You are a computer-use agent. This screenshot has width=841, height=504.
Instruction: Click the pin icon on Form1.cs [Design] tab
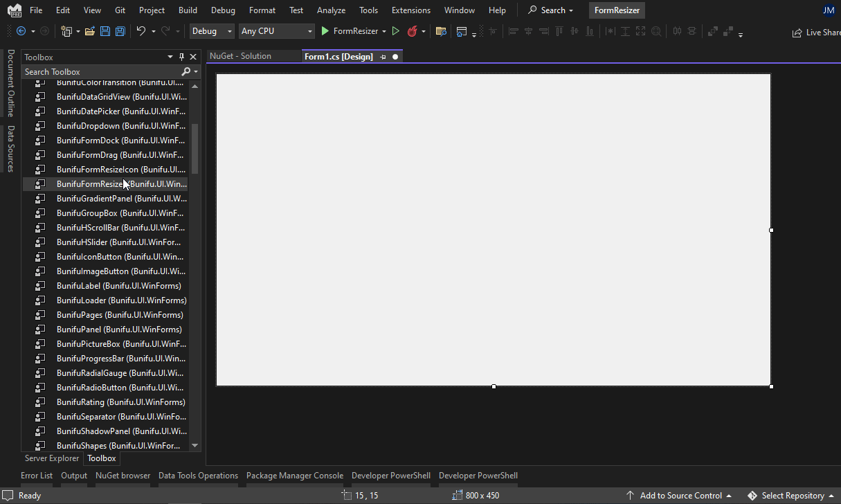(x=383, y=57)
